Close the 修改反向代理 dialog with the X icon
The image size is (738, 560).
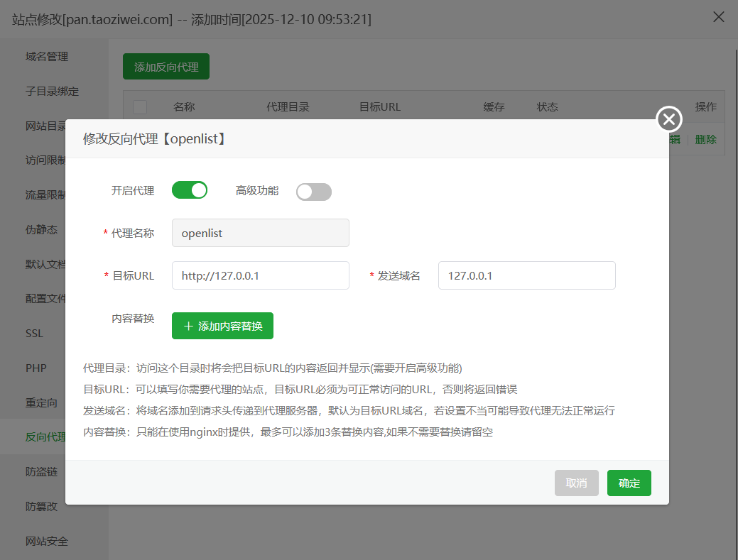(668, 119)
